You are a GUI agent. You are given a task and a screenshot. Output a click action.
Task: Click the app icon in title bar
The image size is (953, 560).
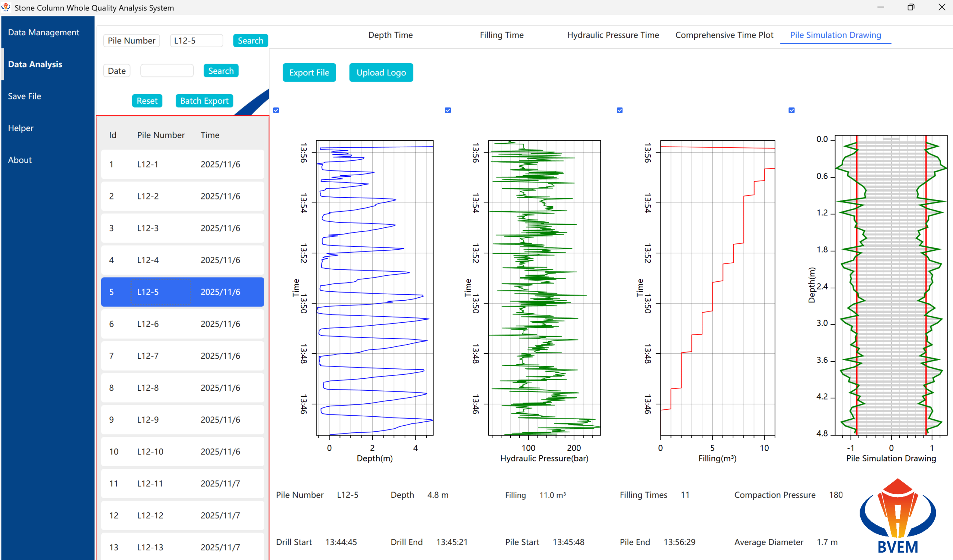(6, 7)
